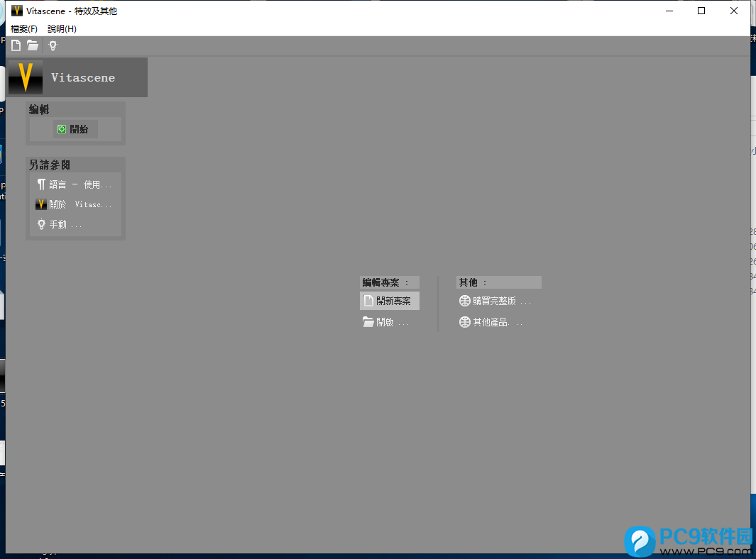Open the 說明(H) menu
The image size is (756, 559).
62,29
